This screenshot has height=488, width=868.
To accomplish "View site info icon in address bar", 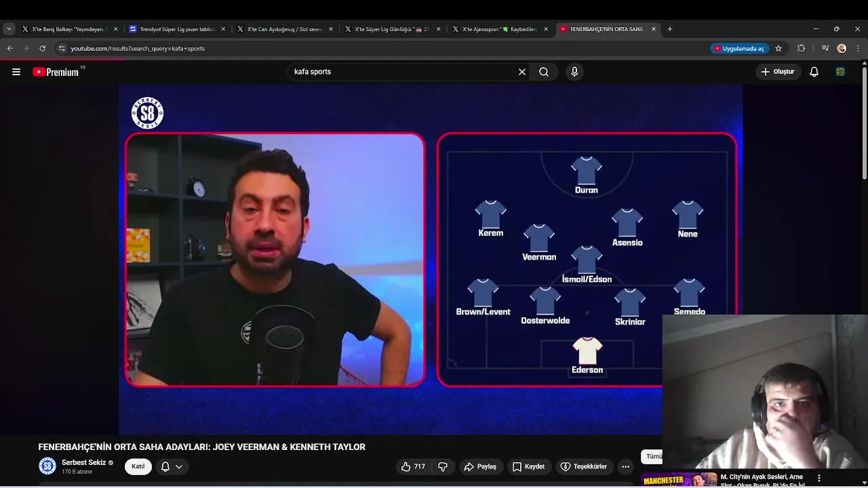I will [62, 48].
